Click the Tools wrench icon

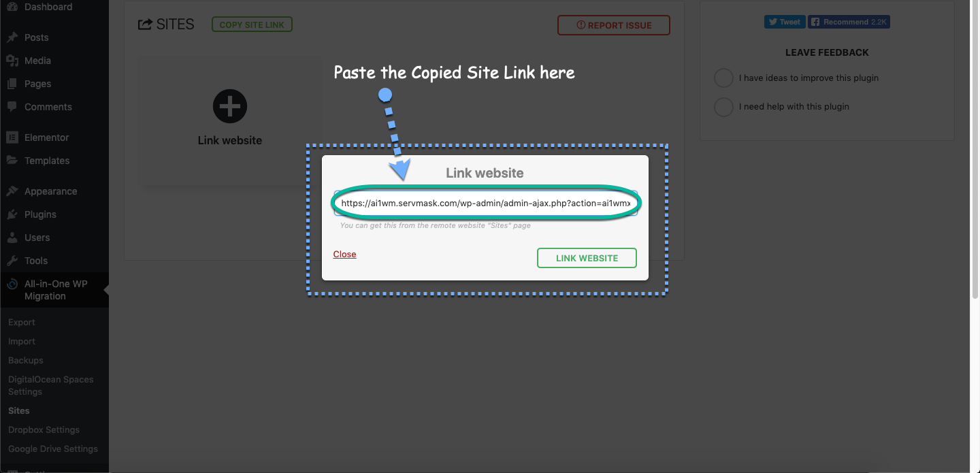(x=12, y=261)
